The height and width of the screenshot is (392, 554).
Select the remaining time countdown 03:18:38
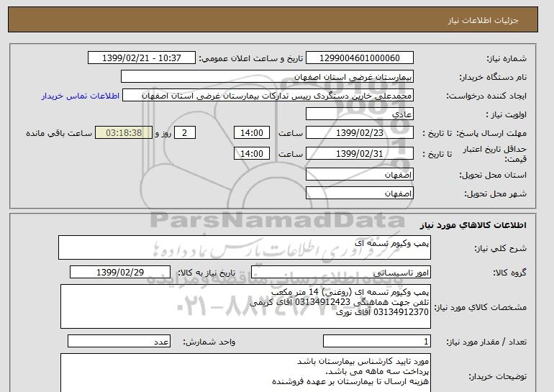pos(124,133)
